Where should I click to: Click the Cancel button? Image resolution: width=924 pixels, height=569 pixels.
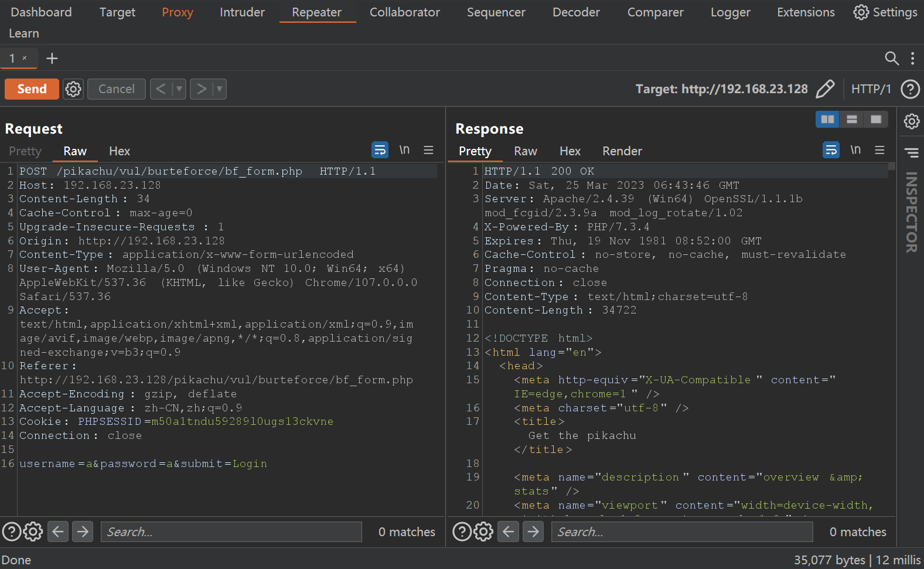(116, 89)
